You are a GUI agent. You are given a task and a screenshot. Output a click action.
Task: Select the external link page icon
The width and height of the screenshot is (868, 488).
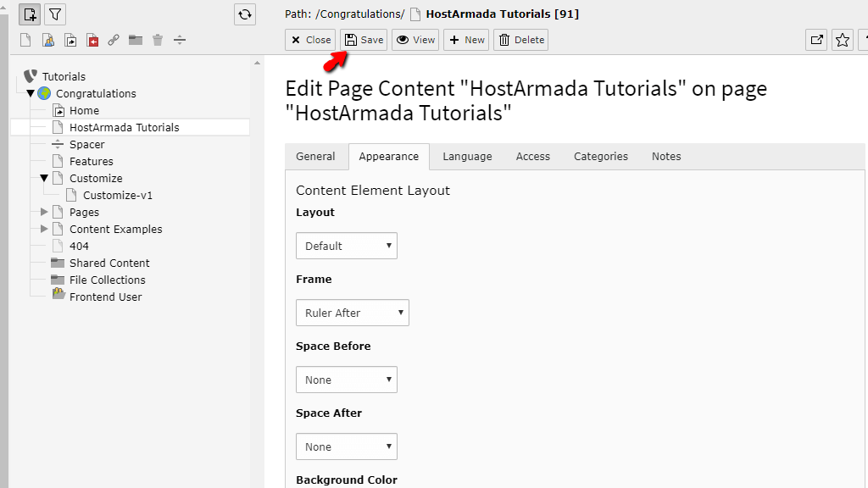[114, 40]
